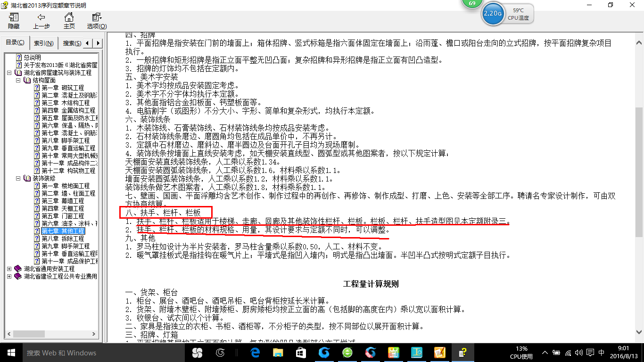Open 第四章 天棚工程 topic
The height and width of the screenshot is (362, 644).
[x=63, y=208]
